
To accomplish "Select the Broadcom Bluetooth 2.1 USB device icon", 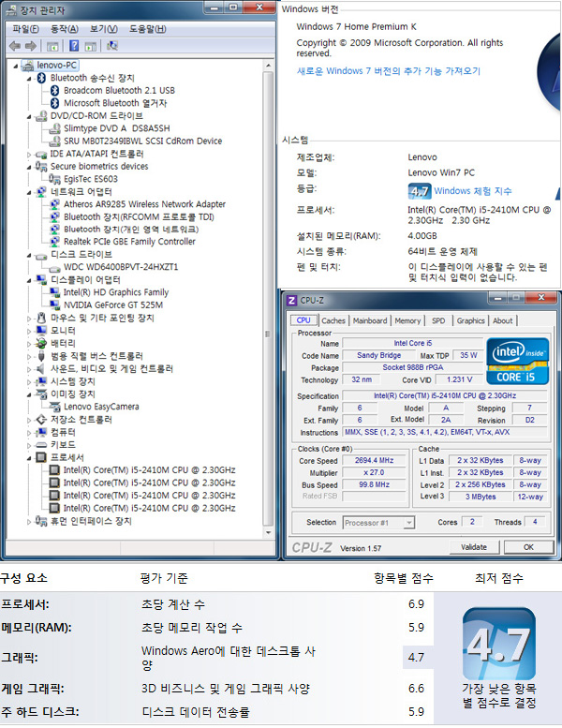I will point(54,91).
